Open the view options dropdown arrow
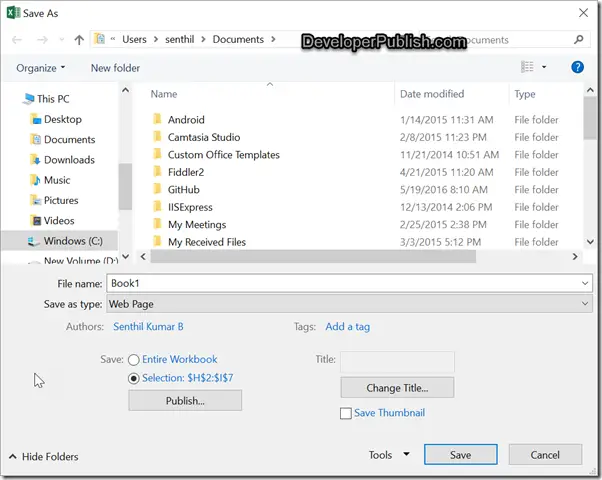This screenshot has height=480, width=602. 544,67
